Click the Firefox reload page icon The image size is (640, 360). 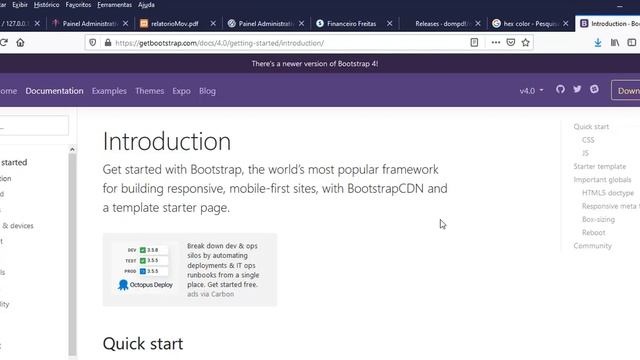tap(4, 42)
